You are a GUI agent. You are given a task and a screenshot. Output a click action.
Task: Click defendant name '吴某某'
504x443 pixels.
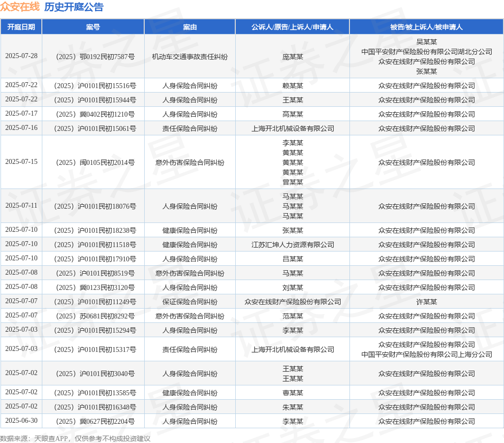[427, 42]
